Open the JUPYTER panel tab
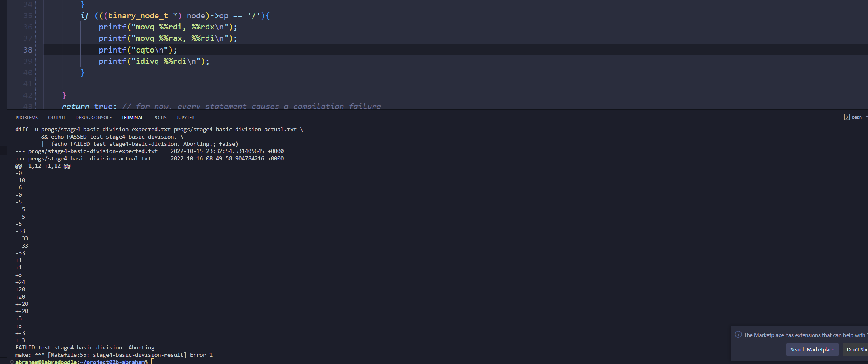 [185, 118]
